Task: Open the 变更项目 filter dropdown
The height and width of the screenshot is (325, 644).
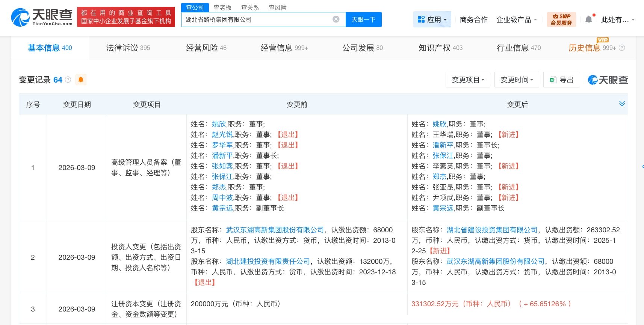Action: [468, 80]
